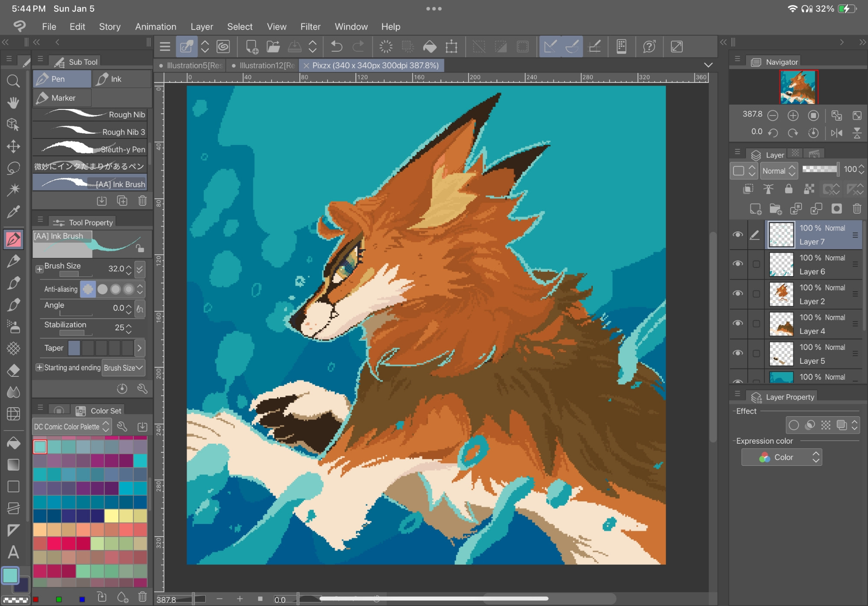868x606 pixels.
Task: Click New layer folder icon
Action: tap(776, 209)
